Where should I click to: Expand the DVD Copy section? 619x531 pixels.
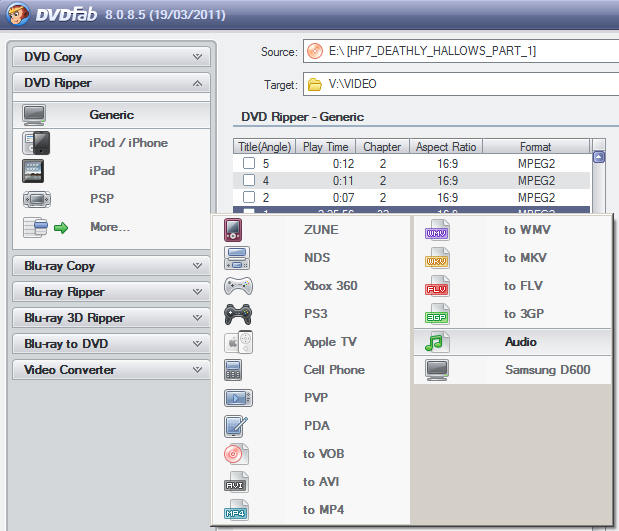110,58
